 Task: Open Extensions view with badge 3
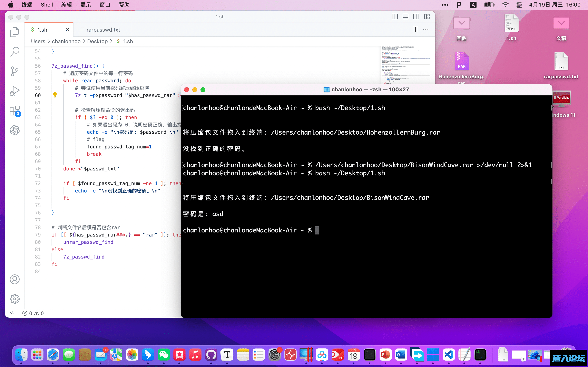[14, 111]
